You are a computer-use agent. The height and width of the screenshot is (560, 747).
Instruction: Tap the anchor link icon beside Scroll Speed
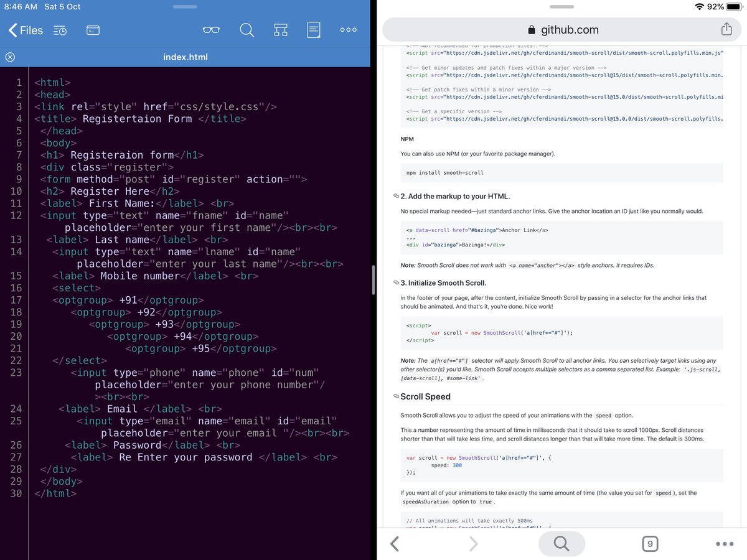coord(396,396)
